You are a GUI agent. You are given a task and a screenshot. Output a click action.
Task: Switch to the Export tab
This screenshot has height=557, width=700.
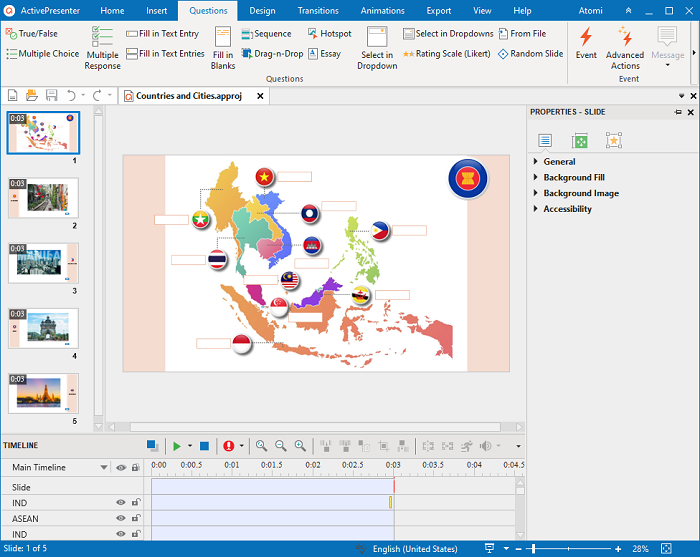coord(438,11)
